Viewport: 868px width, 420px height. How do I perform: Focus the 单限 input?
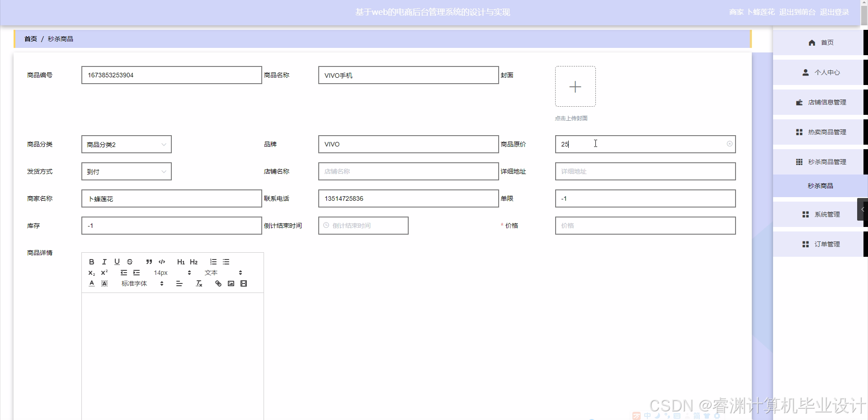coord(646,198)
